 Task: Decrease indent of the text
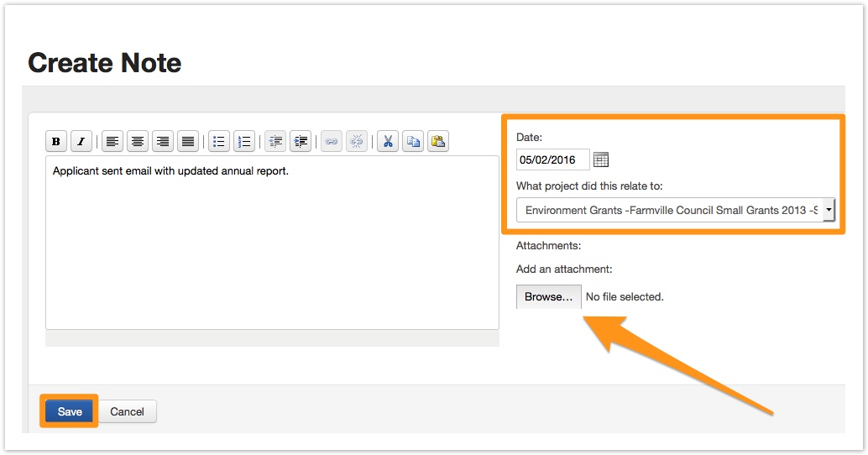tap(275, 142)
